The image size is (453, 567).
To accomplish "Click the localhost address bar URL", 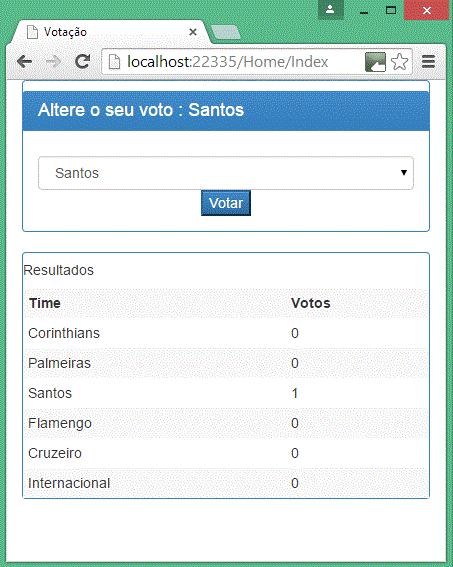I will coord(228,62).
